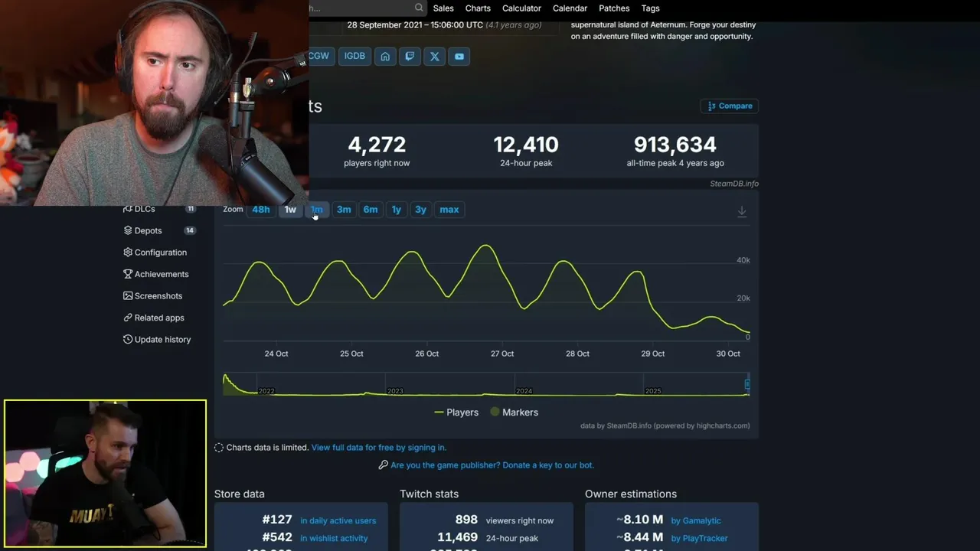Click the 2023 area in chart navigator
Image resolution: width=980 pixels, height=551 pixels.
tap(395, 391)
